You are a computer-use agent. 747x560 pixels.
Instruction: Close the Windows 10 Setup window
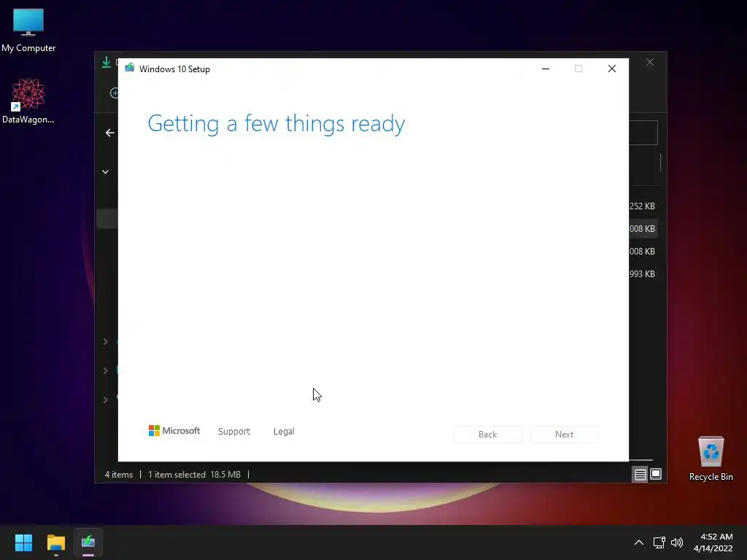tap(612, 69)
